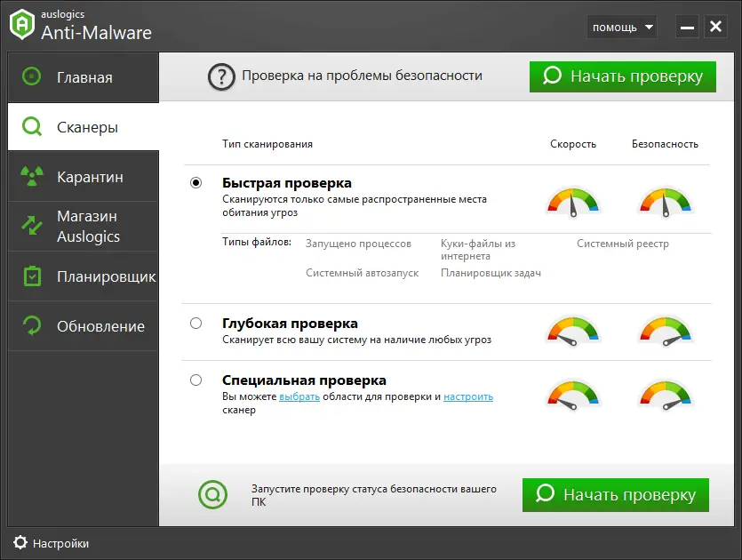Expand the помощь arrow control
The image size is (742, 560).
[648, 27]
